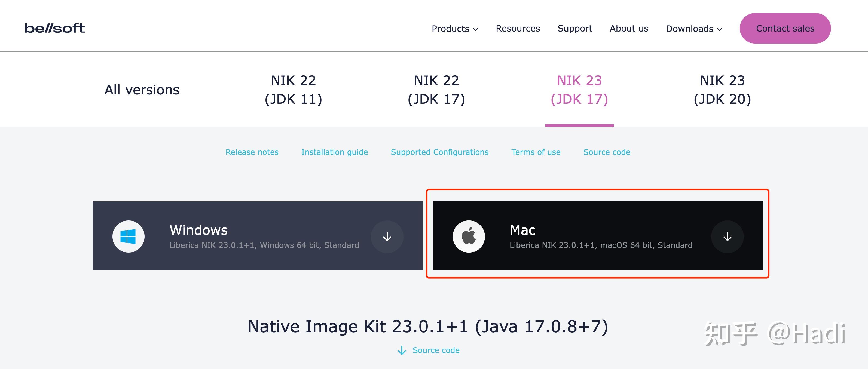Click the Mac download arrow icon
Screen dimensions: 868x369
727,236
